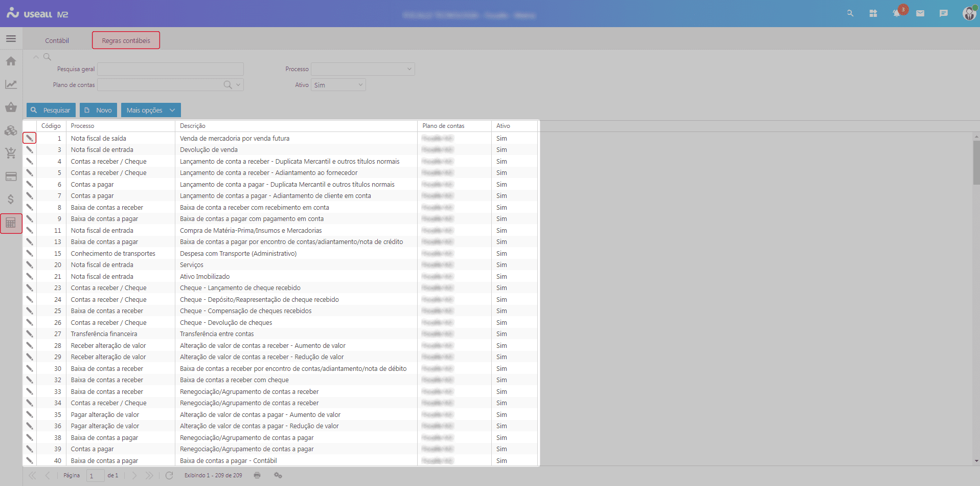Open the hamburger menu in sidebar

click(x=11, y=39)
